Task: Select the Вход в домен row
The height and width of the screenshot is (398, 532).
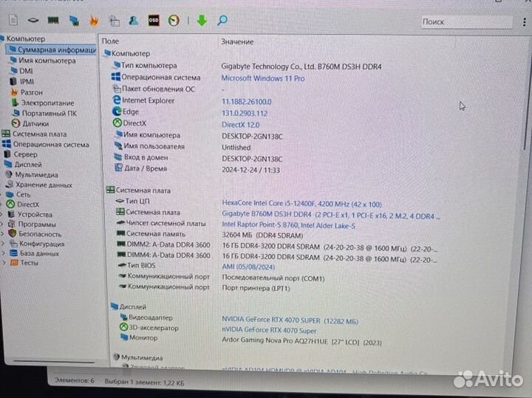Action: click(x=199, y=158)
